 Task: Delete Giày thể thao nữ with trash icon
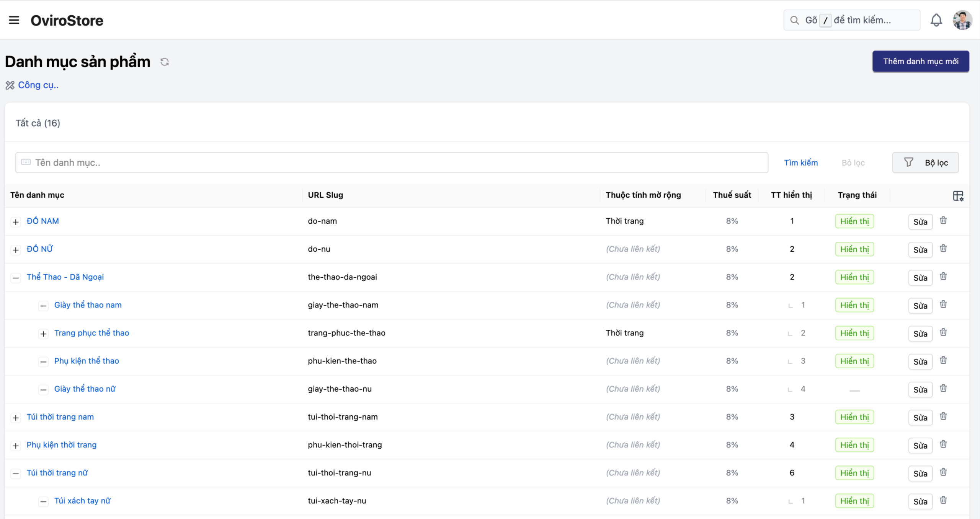(x=943, y=389)
